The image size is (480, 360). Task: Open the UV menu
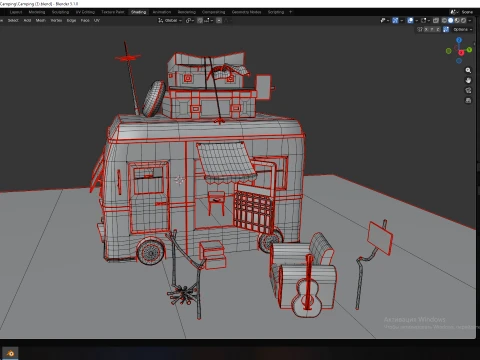point(97,20)
